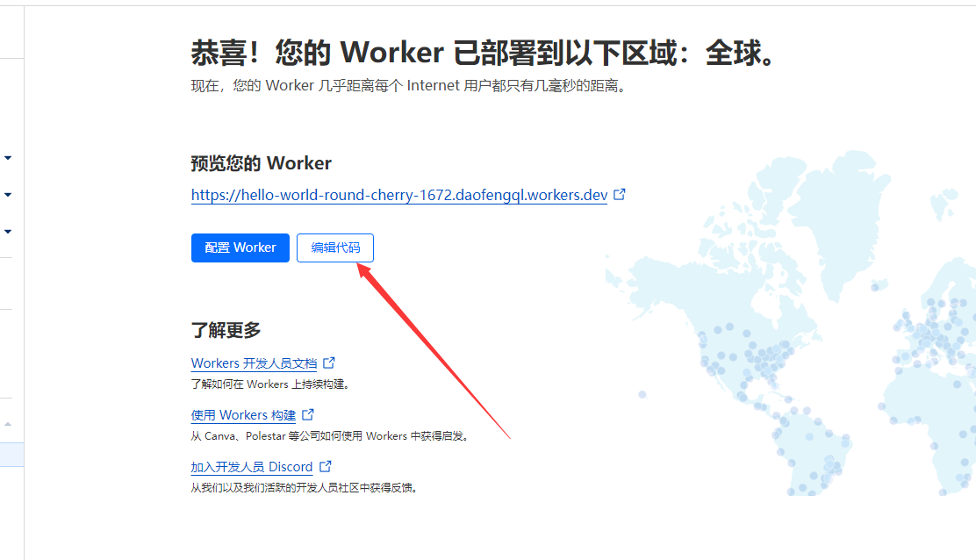Click the 恭喜 Worker 已部署 main title

point(484,54)
